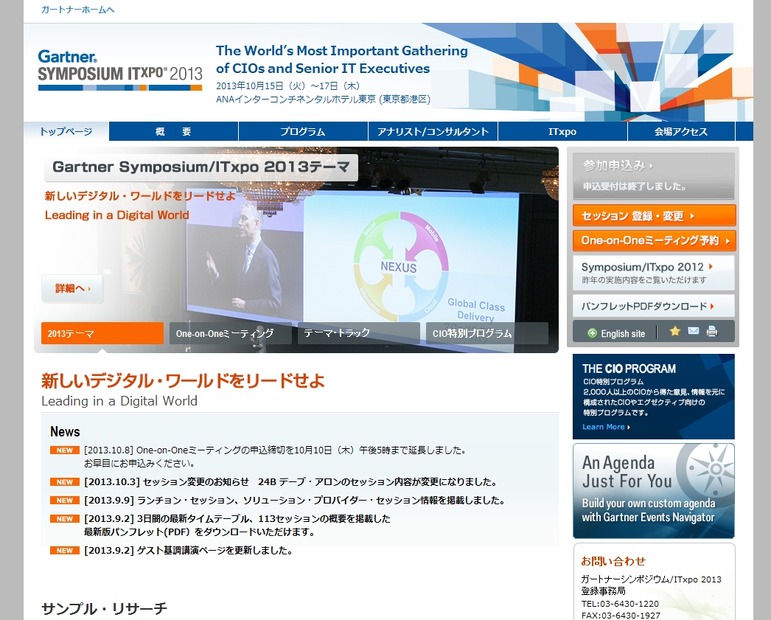Open the ガートナーホームへ link
The image size is (771, 620).
coord(78,9)
